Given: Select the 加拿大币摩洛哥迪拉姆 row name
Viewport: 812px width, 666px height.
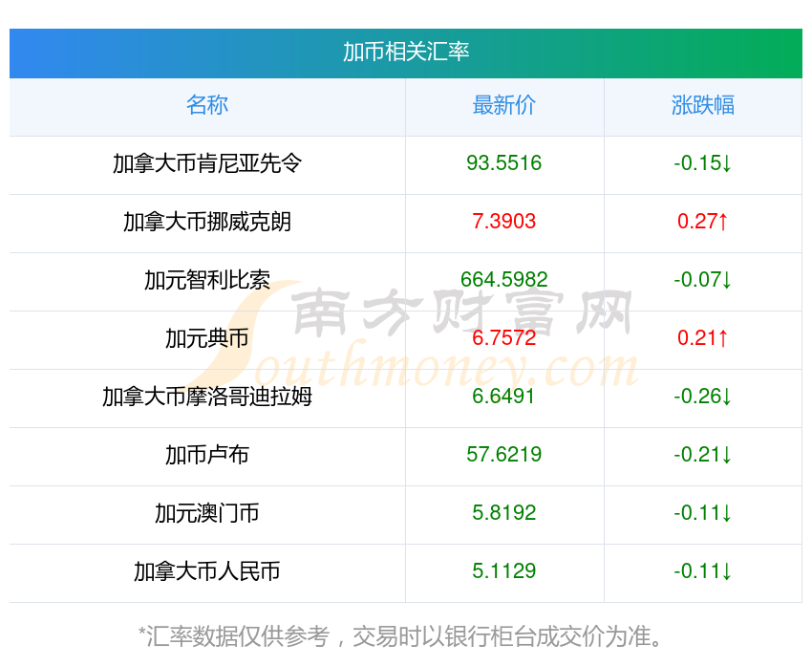Looking at the screenshot, I should (x=207, y=397).
